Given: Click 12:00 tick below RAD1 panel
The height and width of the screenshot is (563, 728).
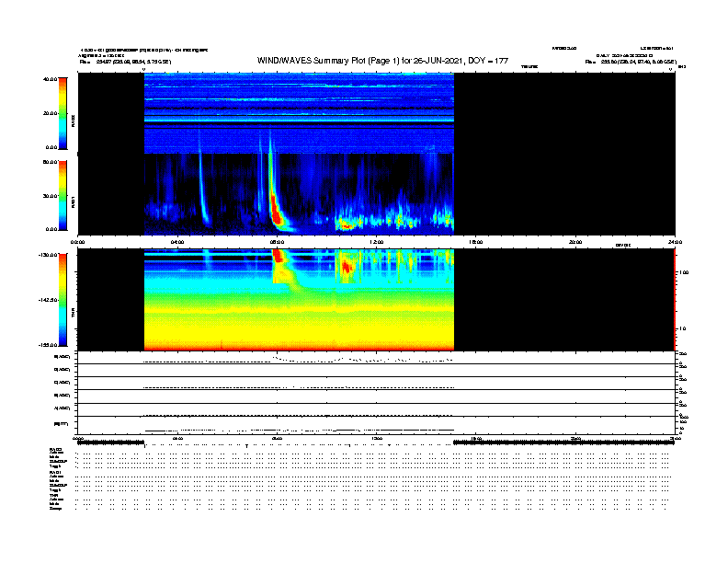Looking at the screenshot, I should (x=377, y=242).
